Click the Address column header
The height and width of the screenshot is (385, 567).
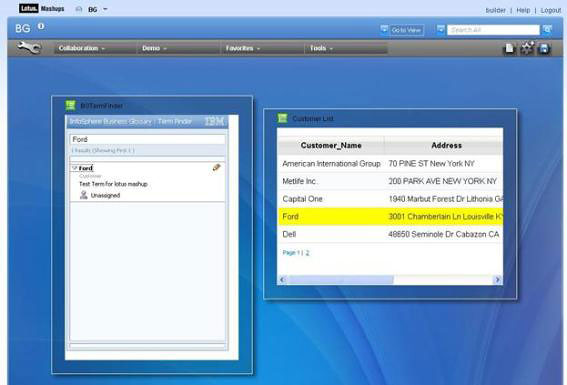[446, 145]
